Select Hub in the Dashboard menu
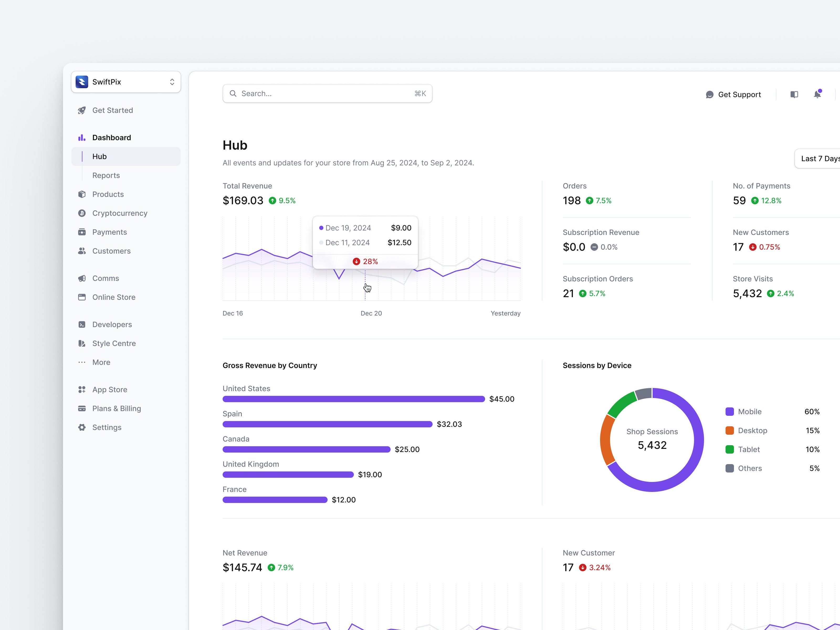 (x=99, y=156)
